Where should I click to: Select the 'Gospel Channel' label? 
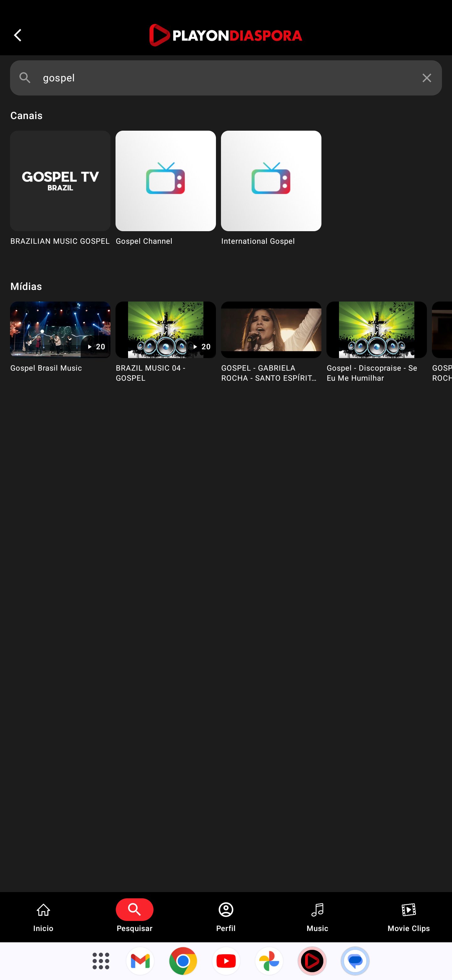pos(144,241)
